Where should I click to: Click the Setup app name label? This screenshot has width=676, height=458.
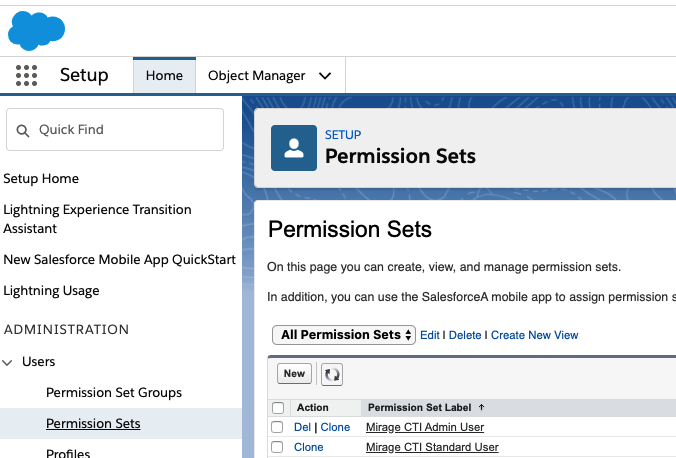click(84, 75)
